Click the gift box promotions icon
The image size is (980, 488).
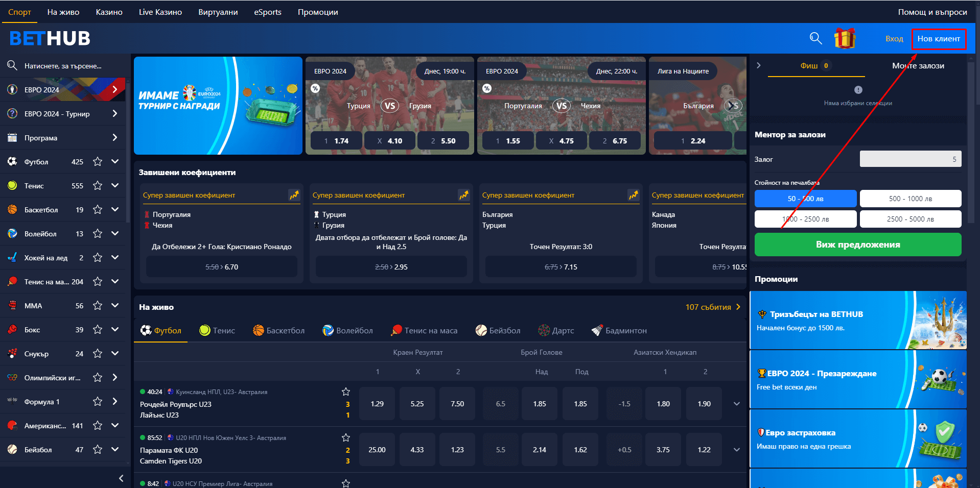point(845,38)
